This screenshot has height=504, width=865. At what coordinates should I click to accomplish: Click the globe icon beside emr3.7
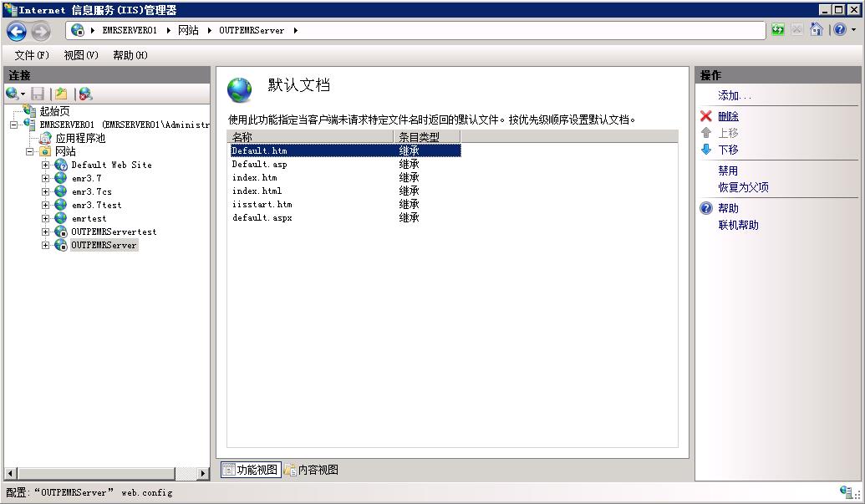pyautogui.click(x=61, y=178)
